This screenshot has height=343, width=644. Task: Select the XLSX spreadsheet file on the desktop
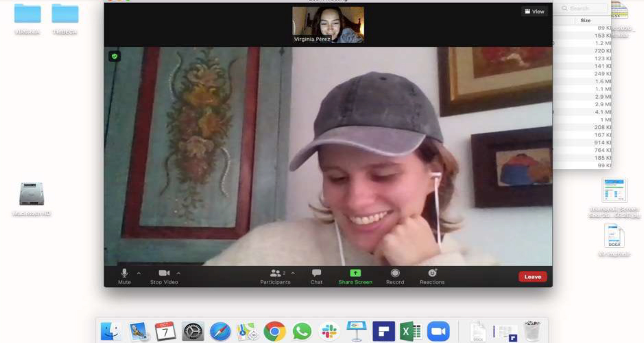coord(619,10)
